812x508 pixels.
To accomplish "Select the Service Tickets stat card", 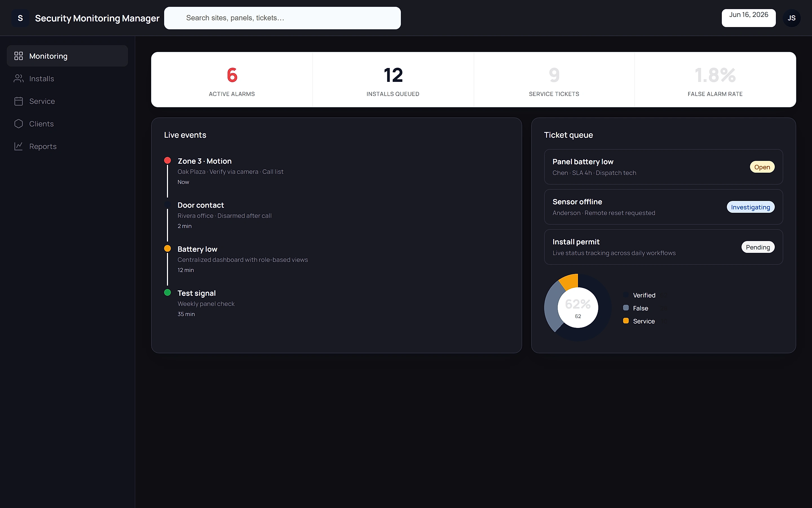I will [x=554, y=80].
